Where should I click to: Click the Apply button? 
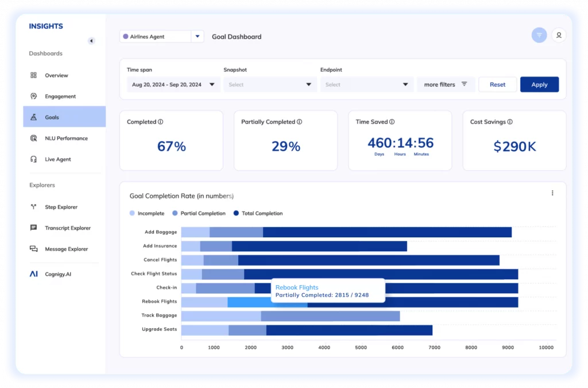tap(539, 84)
